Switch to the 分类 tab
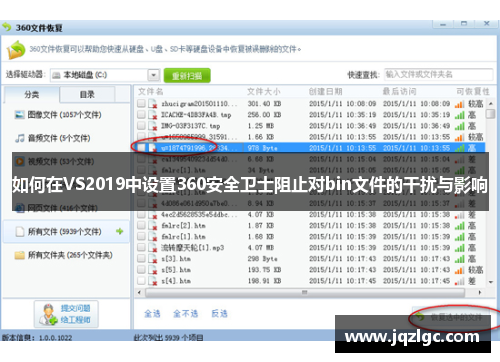The width and height of the screenshot is (500, 362). click(x=32, y=94)
